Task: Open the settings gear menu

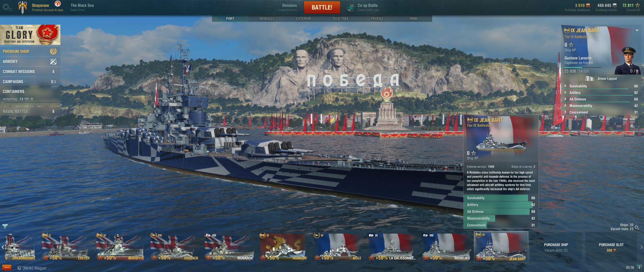Action: pos(7,7)
